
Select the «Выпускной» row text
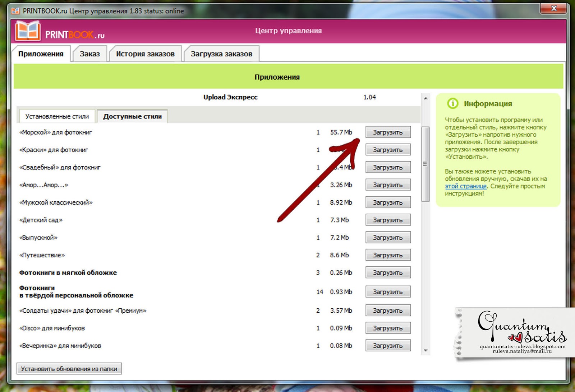[38, 238]
